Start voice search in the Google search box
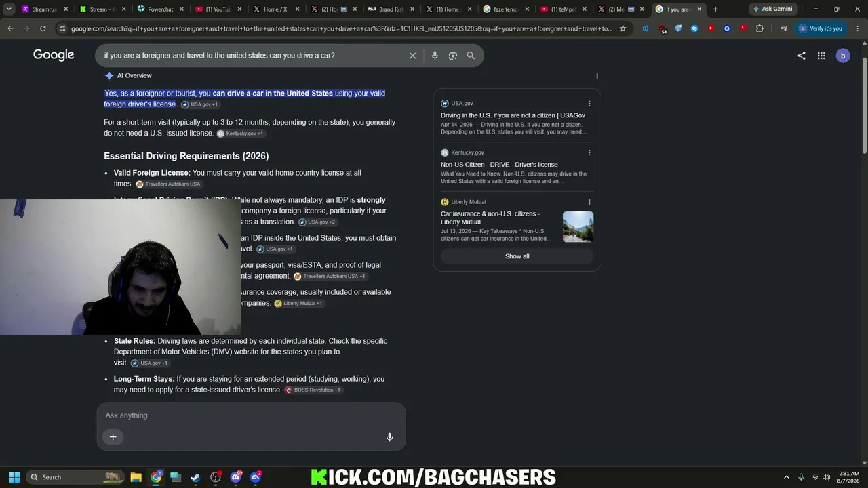 coord(435,56)
